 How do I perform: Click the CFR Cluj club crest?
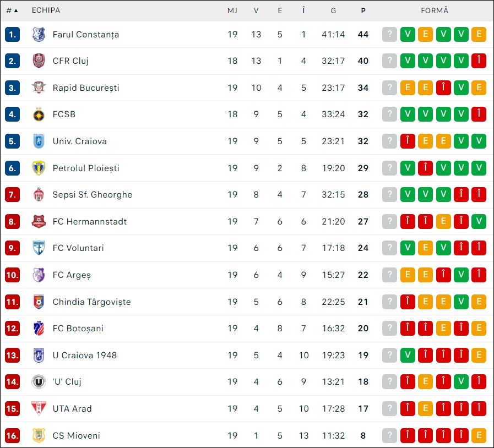click(x=39, y=61)
